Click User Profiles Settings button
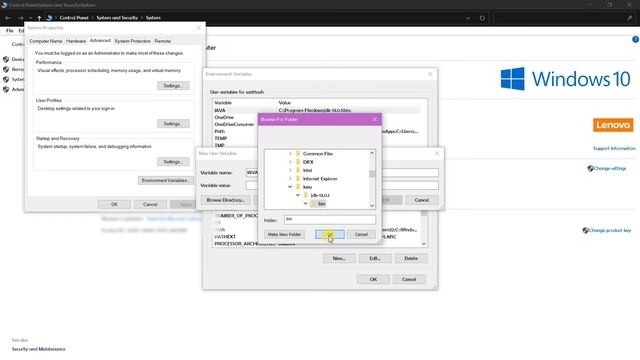Image resolution: width=640 pixels, height=360 pixels. [x=173, y=124]
